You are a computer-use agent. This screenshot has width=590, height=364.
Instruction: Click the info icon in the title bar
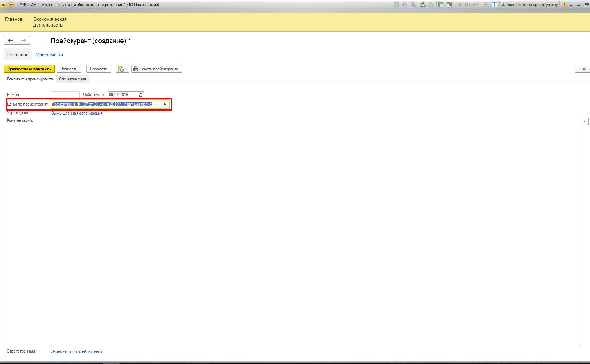click(x=564, y=5)
